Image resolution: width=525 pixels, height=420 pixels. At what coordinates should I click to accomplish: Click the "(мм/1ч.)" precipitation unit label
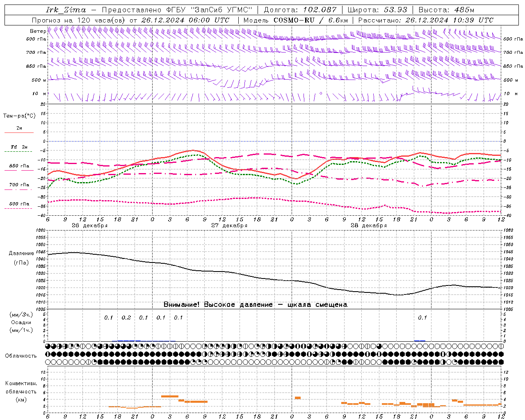click(21, 330)
